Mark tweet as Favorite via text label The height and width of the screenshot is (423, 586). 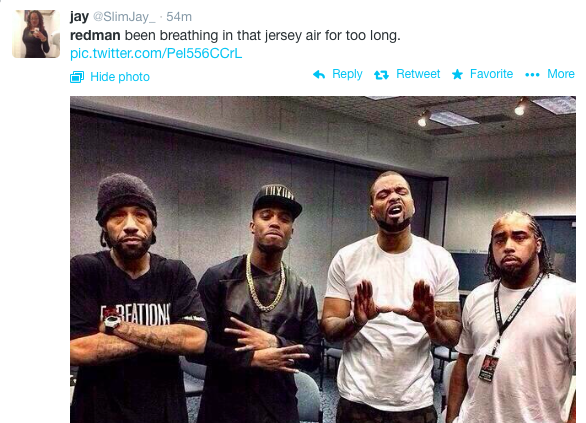coord(491,74)
